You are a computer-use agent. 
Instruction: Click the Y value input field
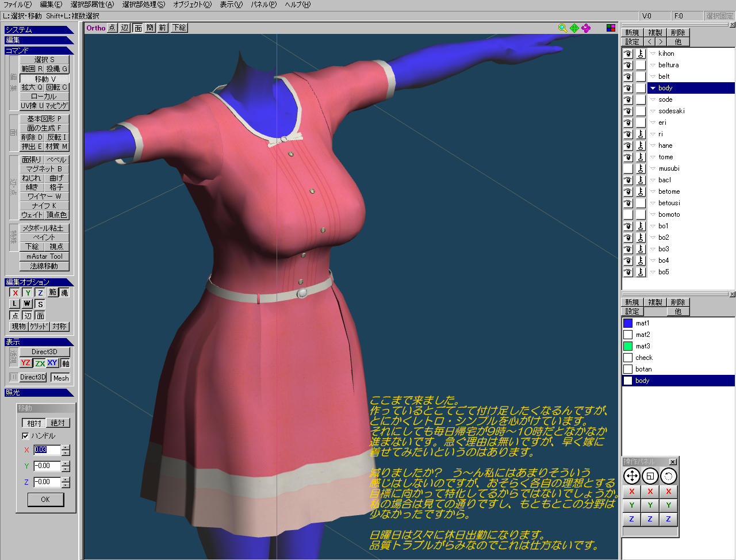(x=47, y=466)
